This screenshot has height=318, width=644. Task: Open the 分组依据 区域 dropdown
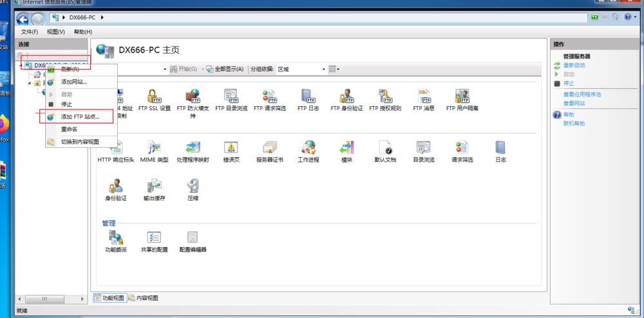pos(301,70)
